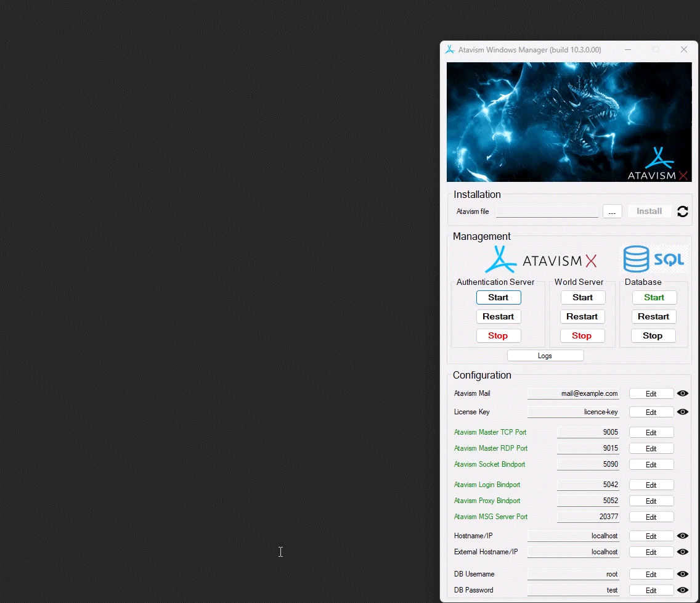
Task: Stop the World Server
Action: coord(582,336)
